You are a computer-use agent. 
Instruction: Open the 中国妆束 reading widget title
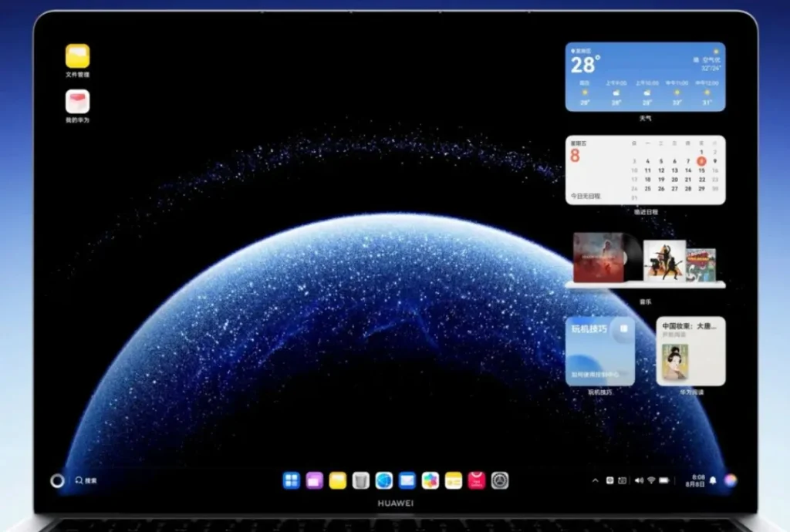(689, 326)
